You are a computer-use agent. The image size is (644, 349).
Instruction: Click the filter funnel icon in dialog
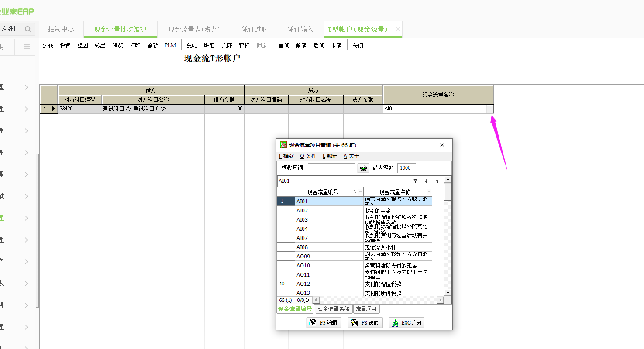click(x=415, y=181)
